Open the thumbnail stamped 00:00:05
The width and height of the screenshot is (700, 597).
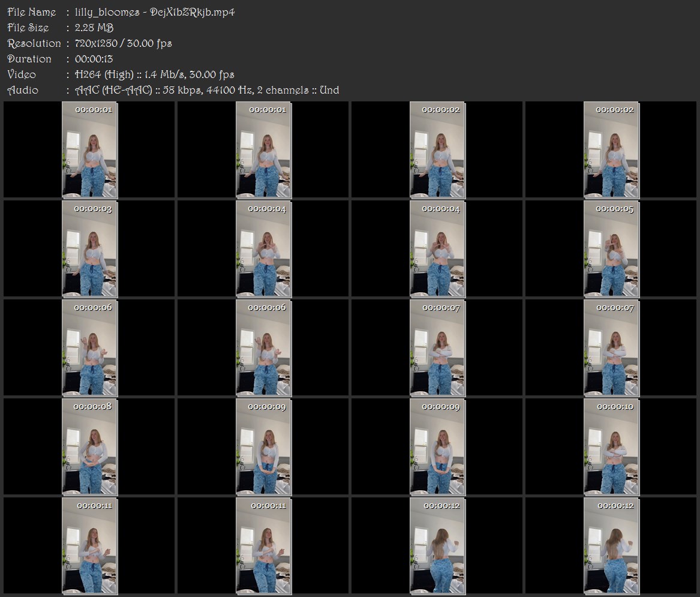pyautogui.click(x=612, y=249)
